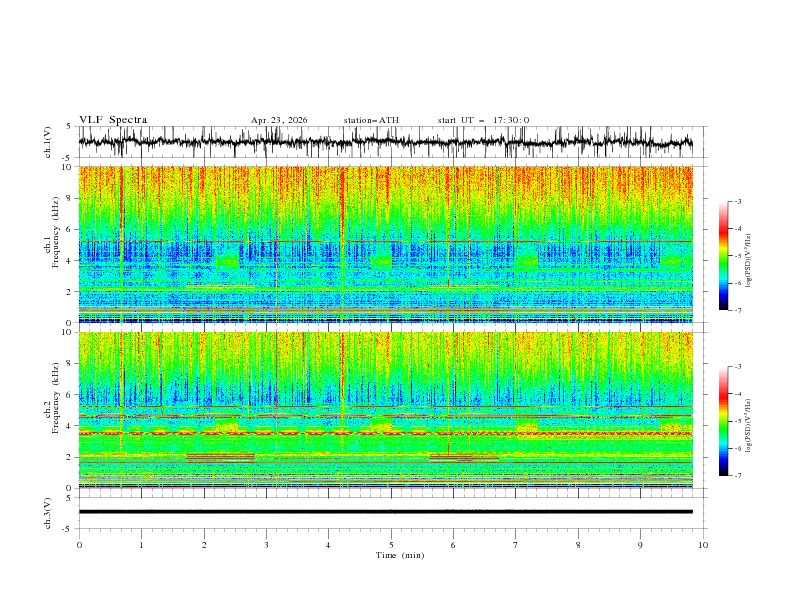The image size is (792, 612).
Task: Click the 7 minute tick label
Action: pos(515,545)
